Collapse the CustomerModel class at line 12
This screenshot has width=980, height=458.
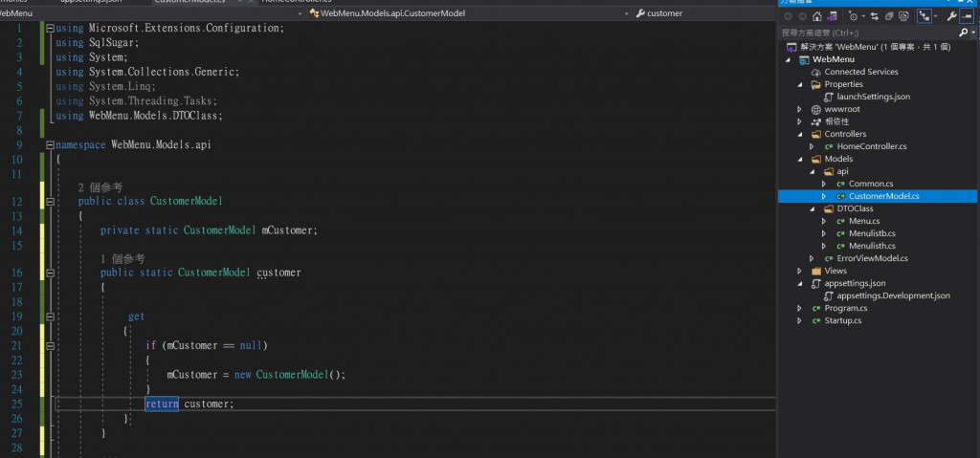pos(50,201)
